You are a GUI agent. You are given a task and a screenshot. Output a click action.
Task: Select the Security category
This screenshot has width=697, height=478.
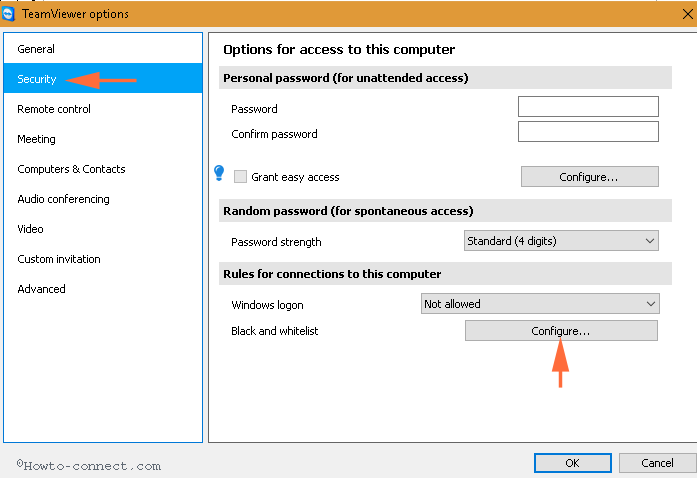pos(103,78)
